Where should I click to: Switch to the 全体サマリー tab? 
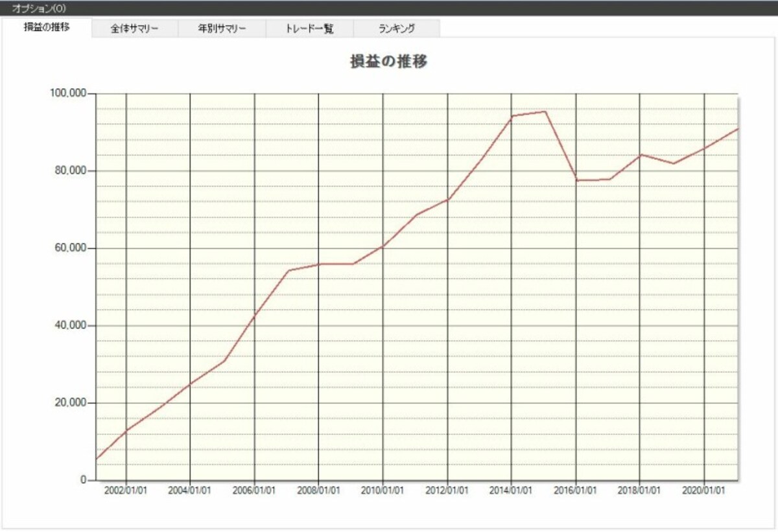135,29
